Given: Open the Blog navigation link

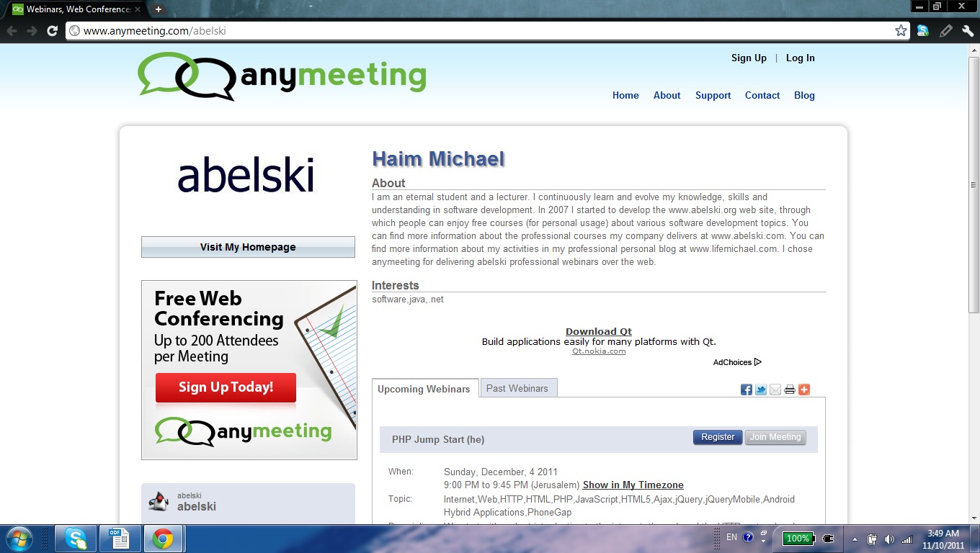Looking at the screenshot, I should tap(804, 95).
